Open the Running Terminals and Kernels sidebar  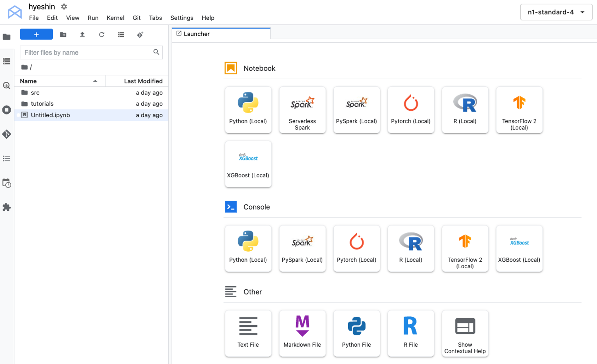tap(7, 110)
